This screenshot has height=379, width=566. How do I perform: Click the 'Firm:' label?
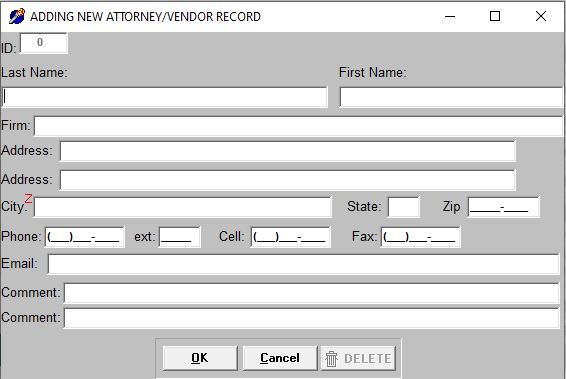16,126
